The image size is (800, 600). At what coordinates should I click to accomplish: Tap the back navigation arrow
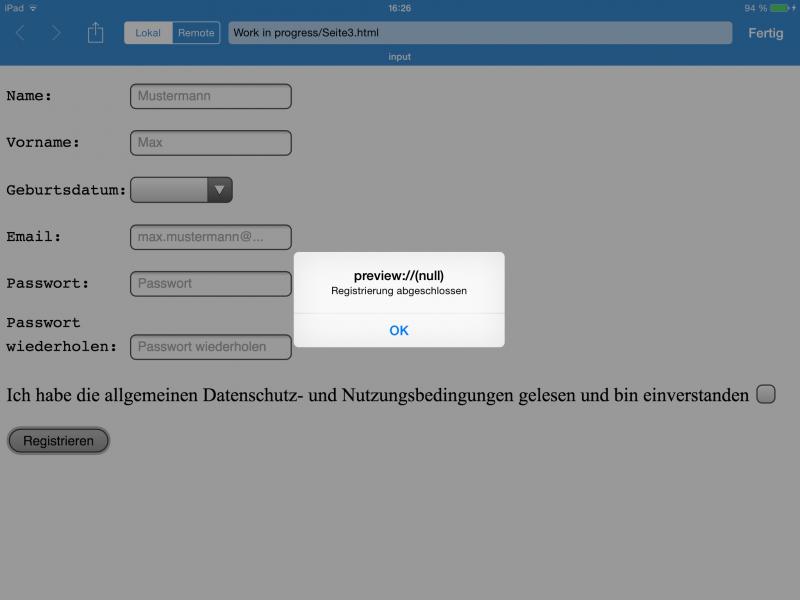(20, 33)
